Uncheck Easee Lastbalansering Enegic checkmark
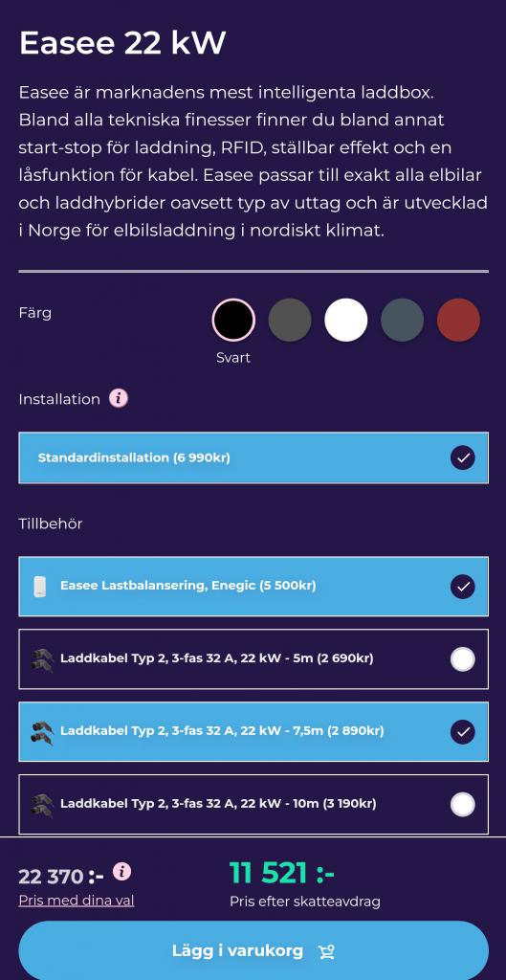The width and height of the screenshot is (506, 980). click(x=463, y=587)
